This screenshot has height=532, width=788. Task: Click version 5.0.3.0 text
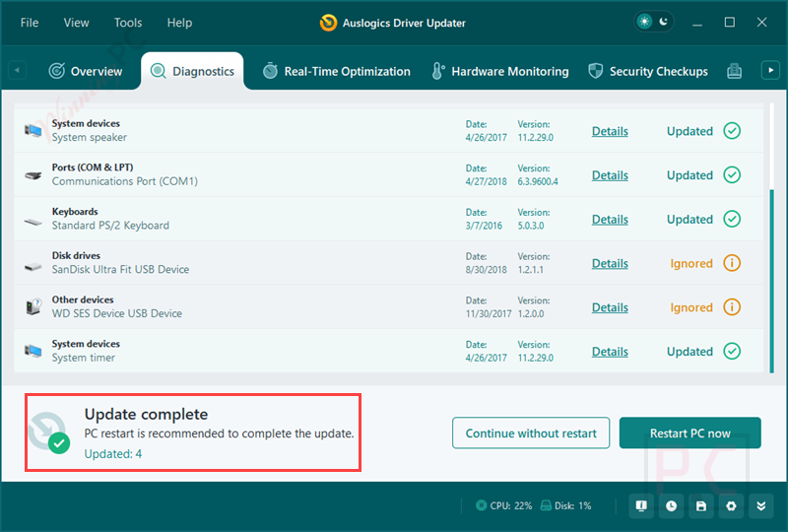coord(531,226)
